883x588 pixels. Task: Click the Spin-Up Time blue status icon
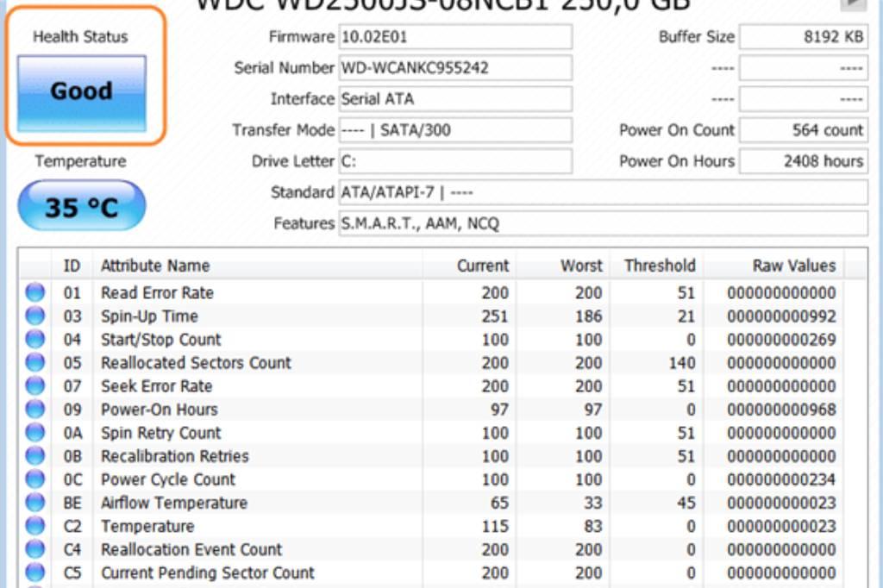pyautogui.click(x=35, y=316)
